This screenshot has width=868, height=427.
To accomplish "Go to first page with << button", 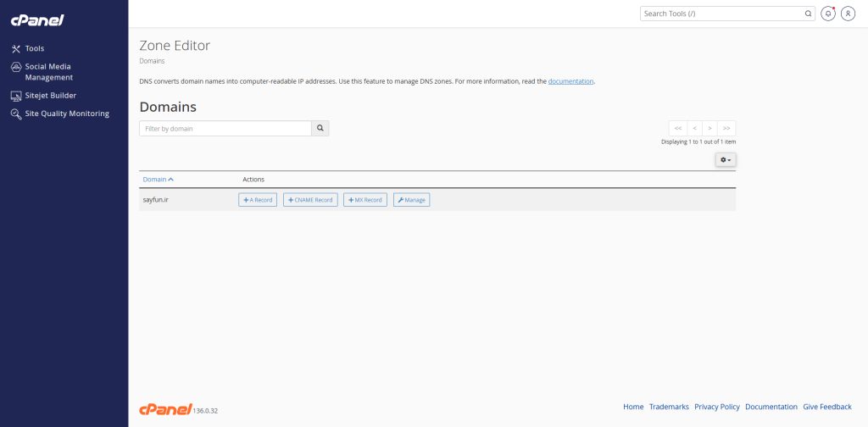I will [x=677, y=128].
